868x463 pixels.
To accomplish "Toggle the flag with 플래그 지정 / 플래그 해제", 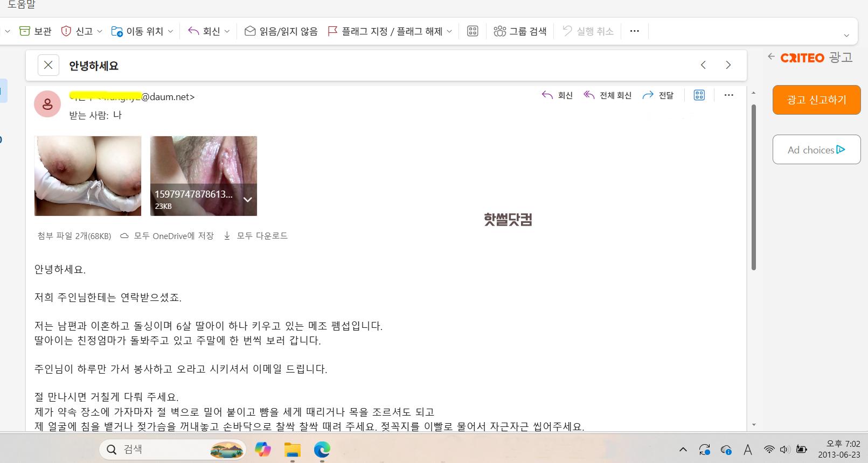I will 385,31.
